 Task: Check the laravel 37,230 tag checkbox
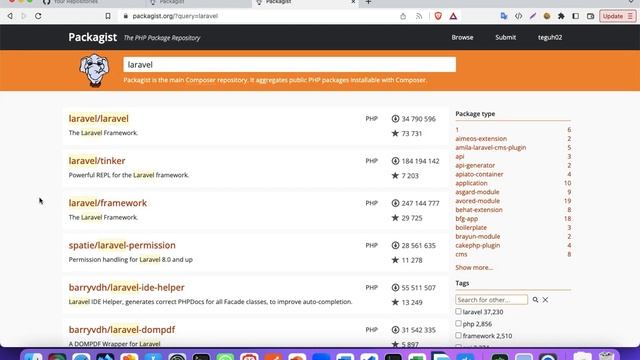[458, 311]
